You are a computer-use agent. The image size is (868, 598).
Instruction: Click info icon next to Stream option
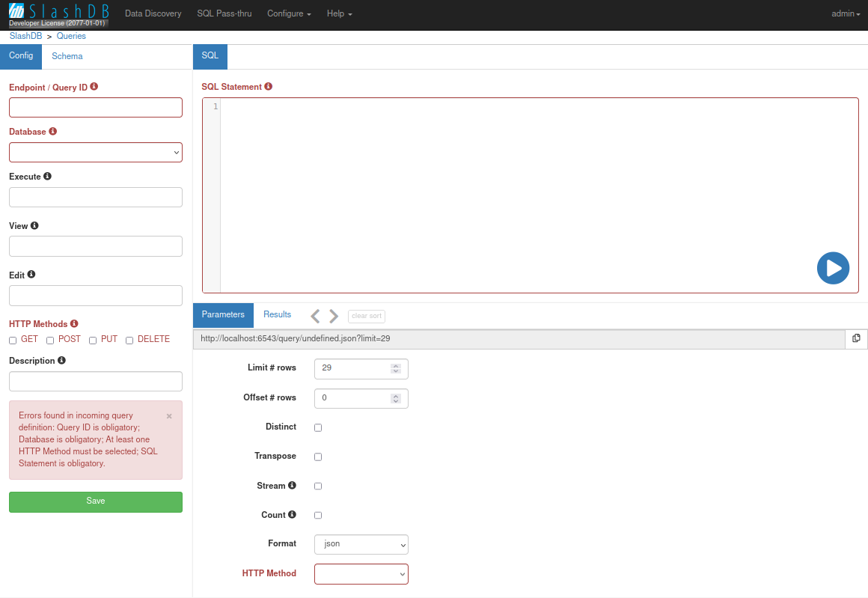292,485
